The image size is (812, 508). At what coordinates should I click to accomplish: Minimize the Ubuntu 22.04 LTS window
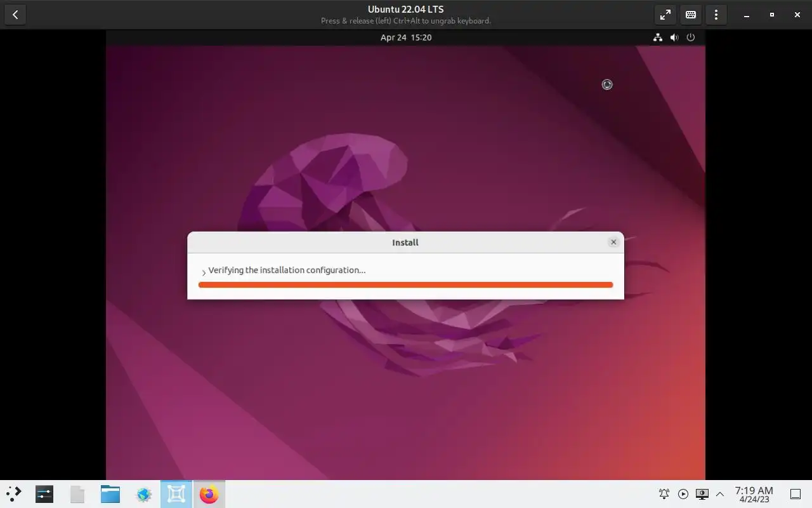(747, 15)
